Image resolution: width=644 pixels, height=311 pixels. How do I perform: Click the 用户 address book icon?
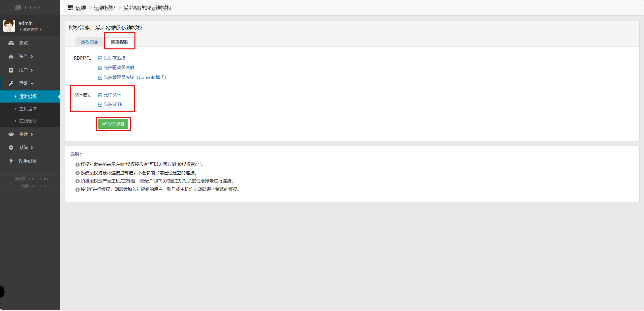(x=11, y=70)
